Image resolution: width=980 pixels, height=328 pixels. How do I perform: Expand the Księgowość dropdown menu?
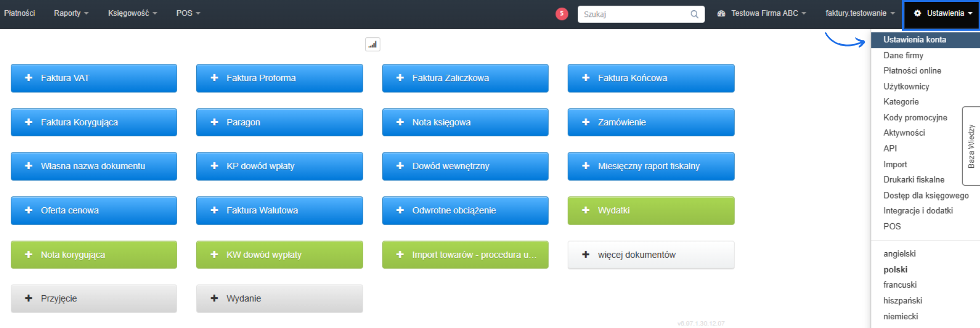(133, 13)
